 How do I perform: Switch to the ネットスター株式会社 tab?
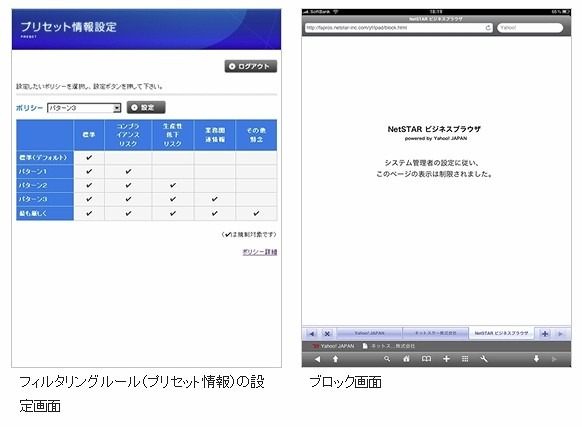[x=435, y=333]
